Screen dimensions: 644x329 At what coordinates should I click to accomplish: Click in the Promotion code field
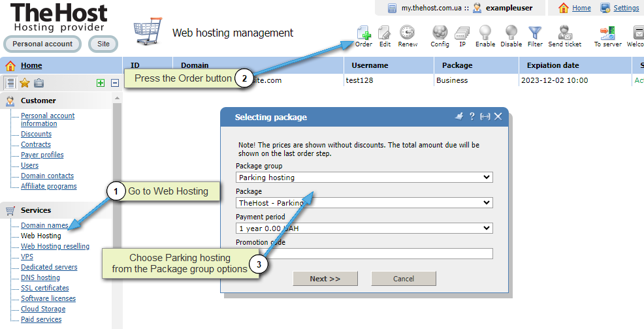click(x=364, y=254)
